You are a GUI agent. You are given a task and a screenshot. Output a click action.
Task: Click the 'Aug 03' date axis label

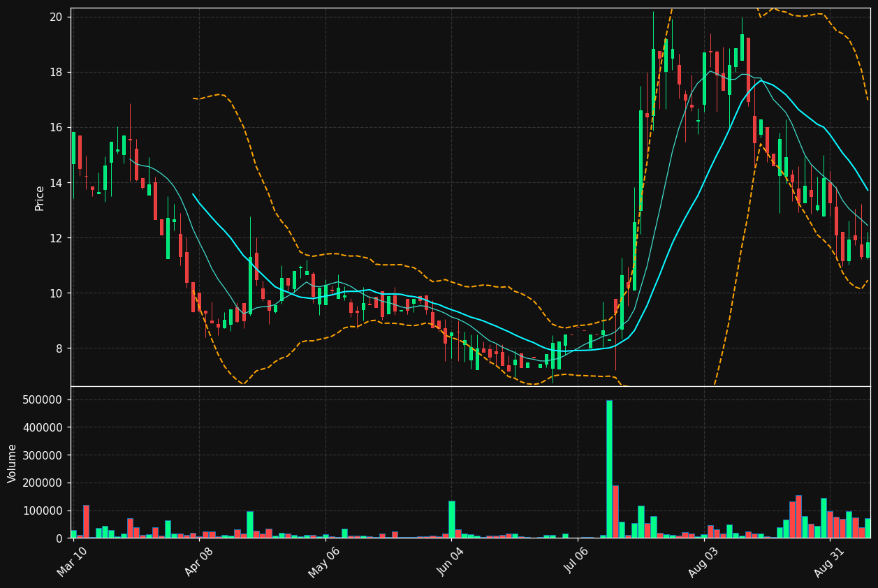click(x=703, y=562)
